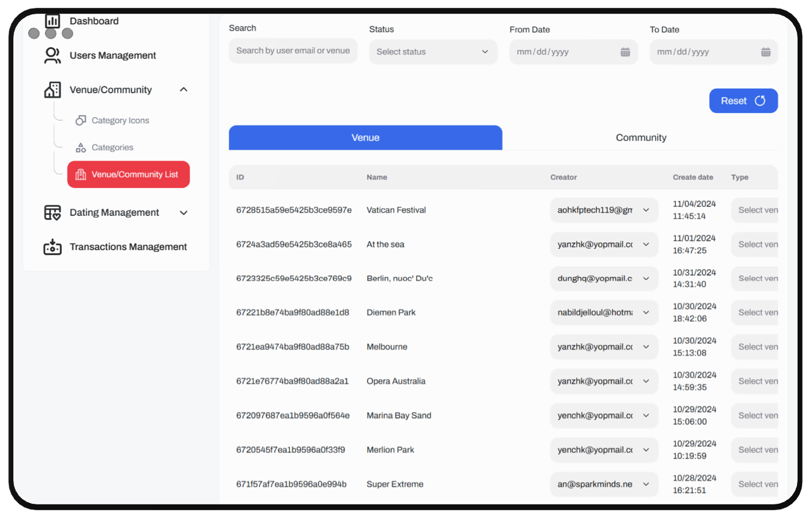Focus the user email or venue search field

[x=293, y=51]
